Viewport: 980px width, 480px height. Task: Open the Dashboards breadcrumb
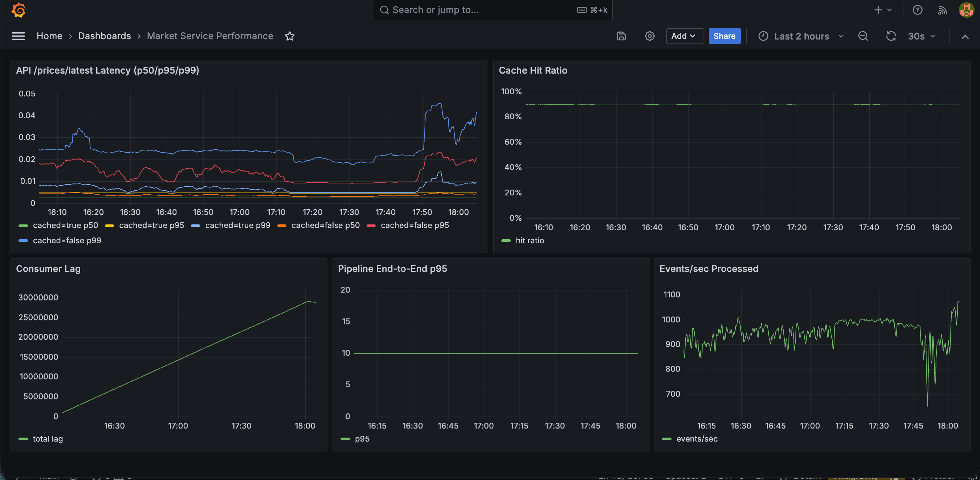click(x=104, y=36)
